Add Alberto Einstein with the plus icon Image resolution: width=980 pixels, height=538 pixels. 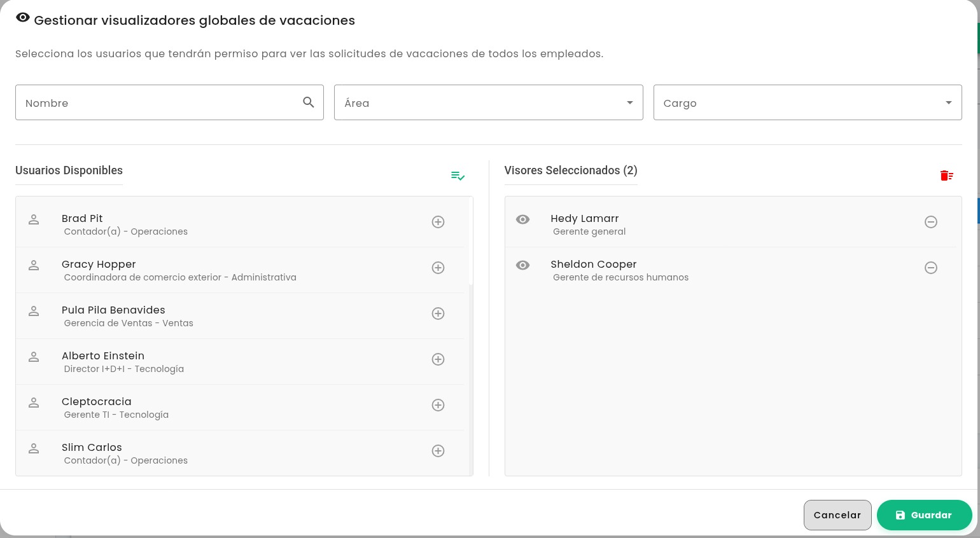click(438, 359)
